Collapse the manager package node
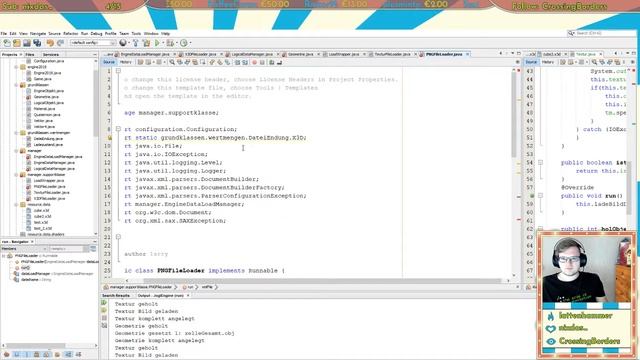 coord(16,151)
